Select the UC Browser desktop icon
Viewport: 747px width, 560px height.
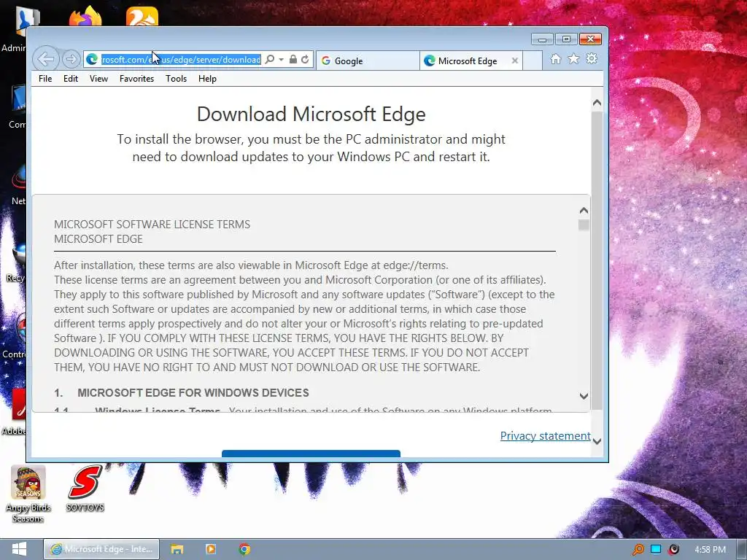[142, 16]
